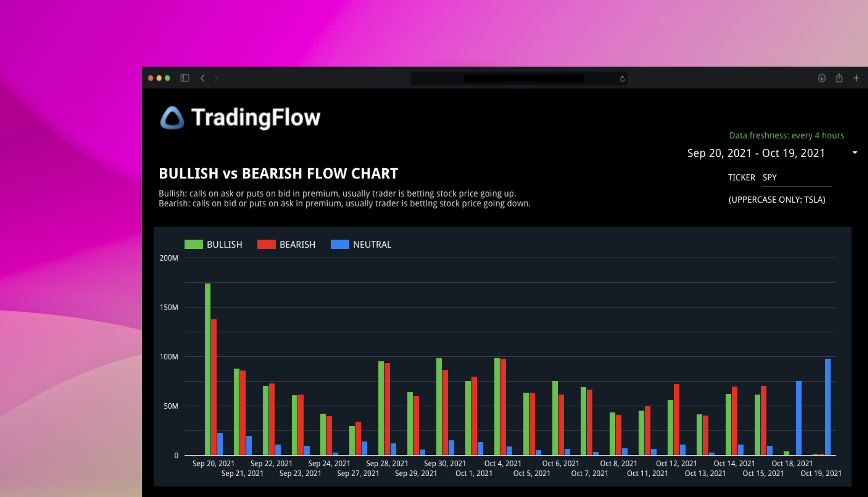
Task: Select the green BULLISH color swatch
Action: (193, 244)
